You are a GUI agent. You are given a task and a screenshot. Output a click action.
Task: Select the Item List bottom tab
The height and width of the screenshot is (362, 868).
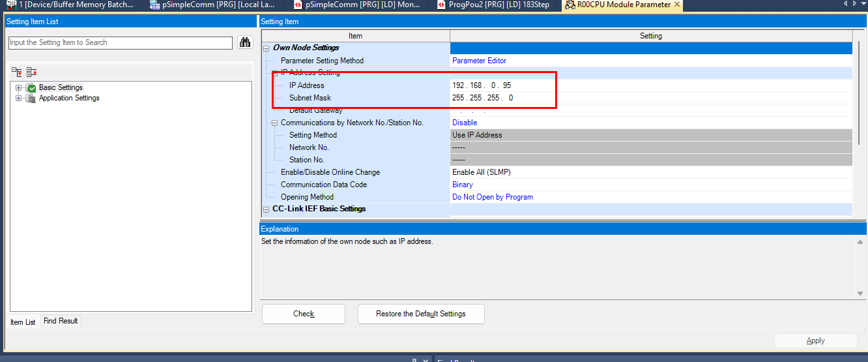tap(23, 322)
